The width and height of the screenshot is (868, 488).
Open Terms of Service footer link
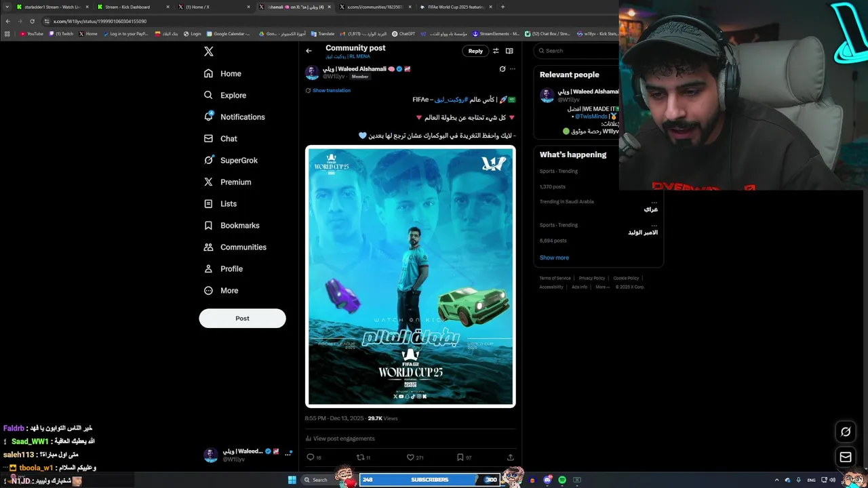click(x=555, y=278)
